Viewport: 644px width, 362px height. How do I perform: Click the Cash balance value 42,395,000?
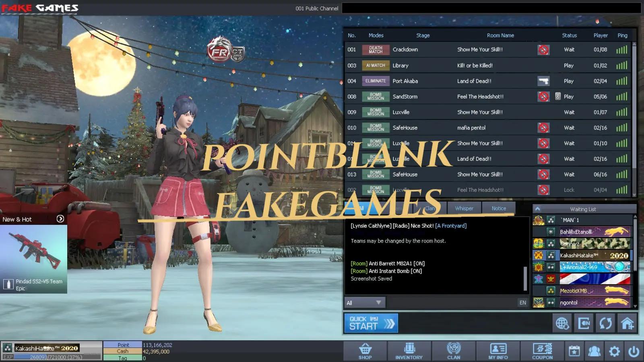point(156,351)
